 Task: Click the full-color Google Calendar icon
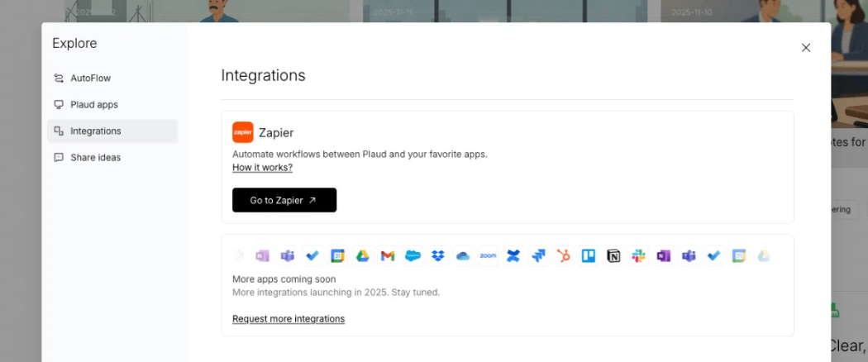point(337,255)
